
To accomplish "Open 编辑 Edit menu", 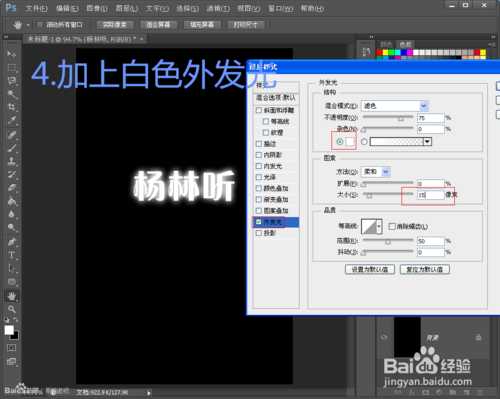I will point(67,8).
